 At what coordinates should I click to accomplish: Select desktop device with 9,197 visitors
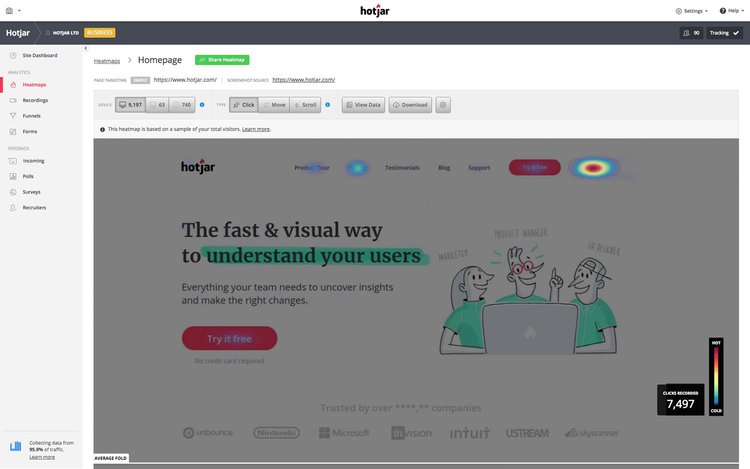tap(131, 105)
